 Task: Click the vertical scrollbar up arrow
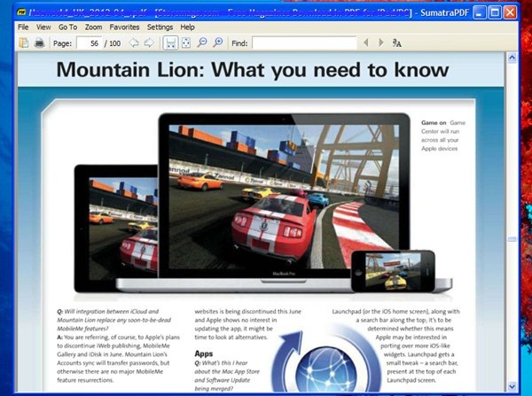[511, 58]
